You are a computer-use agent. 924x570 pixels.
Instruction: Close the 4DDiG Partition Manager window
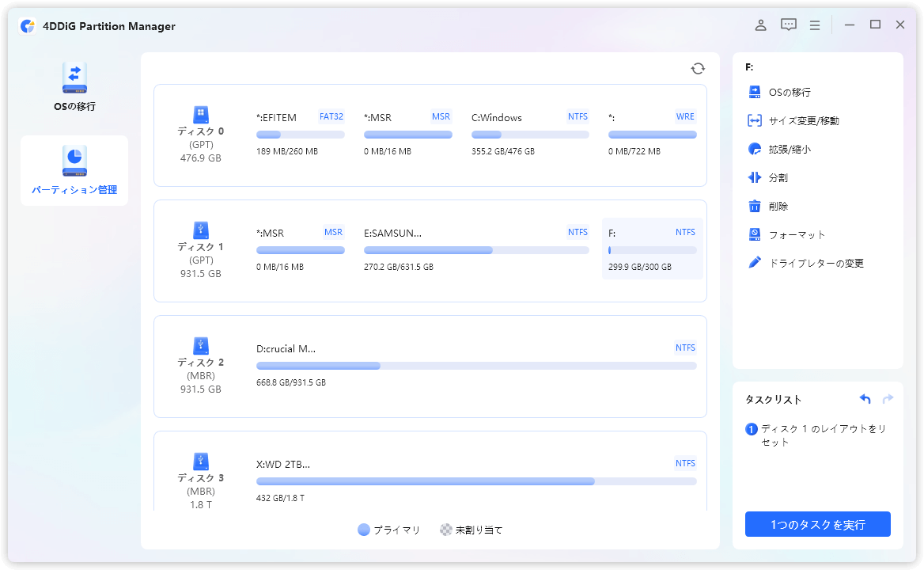coord(899,25)
